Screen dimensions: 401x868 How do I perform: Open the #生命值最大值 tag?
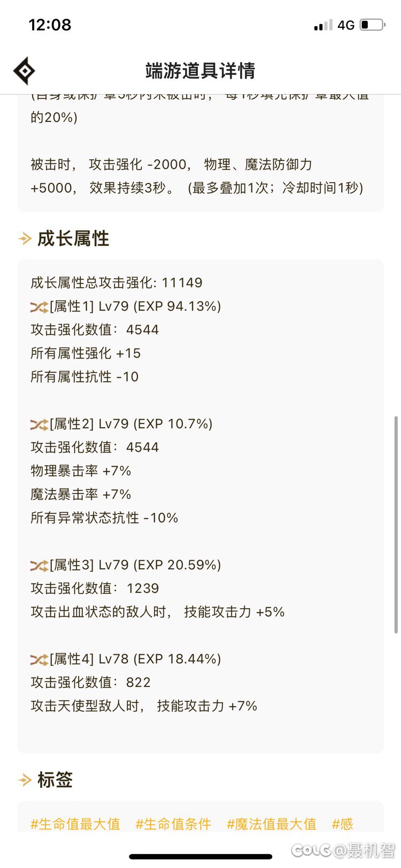pos(75,824)
